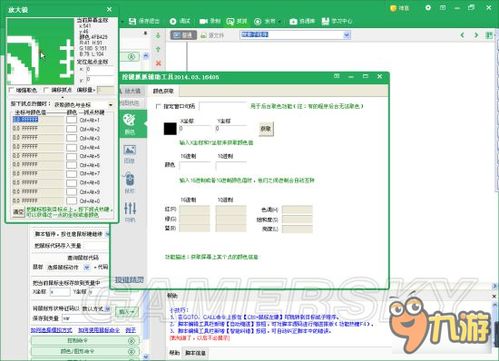This screenshot has width=499, height=361.
Task: Go to next with right chevron arrow
Action: 476,35
